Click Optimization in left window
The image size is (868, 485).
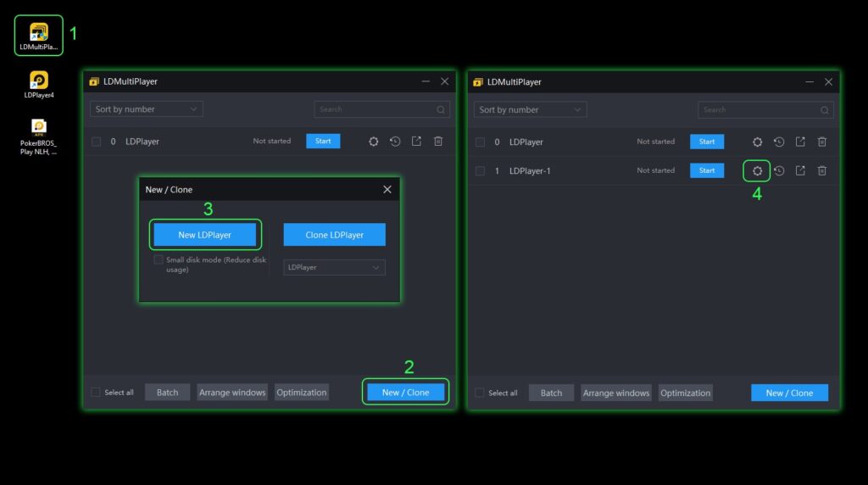coord(302,392)
